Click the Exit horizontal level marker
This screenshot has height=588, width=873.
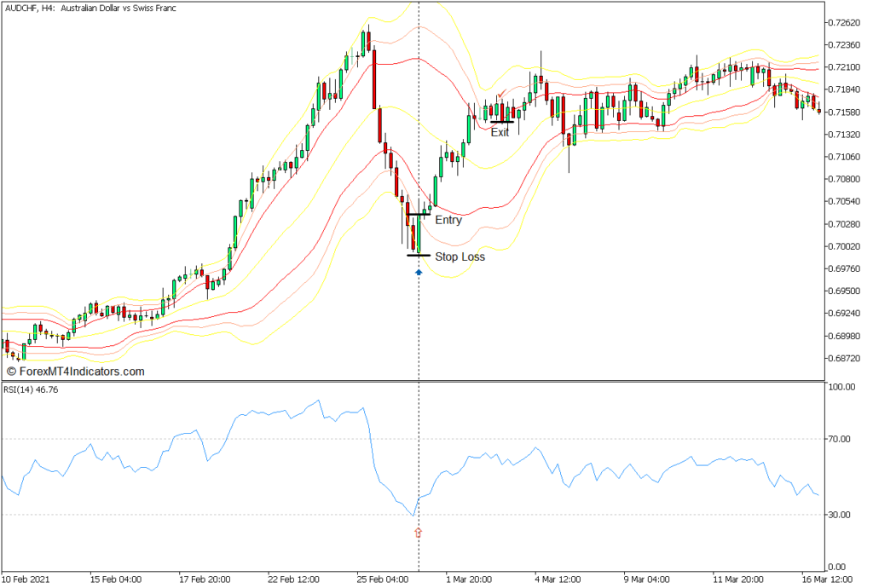pyautogui.click(x=501, y=124)
